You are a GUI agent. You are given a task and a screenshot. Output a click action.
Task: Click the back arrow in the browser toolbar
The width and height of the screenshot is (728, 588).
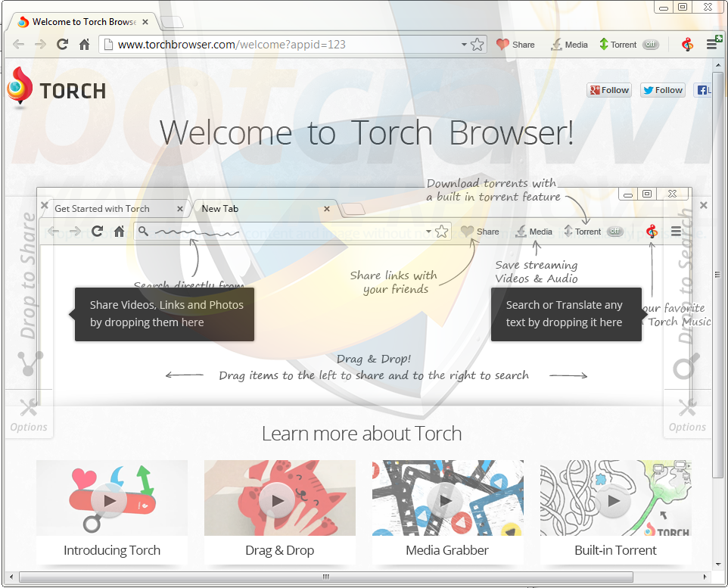pos(19,45)
